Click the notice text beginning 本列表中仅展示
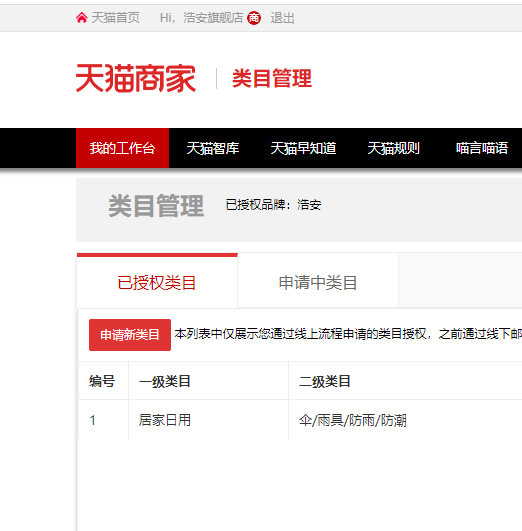 pyautogui.click(x=348, y=334)
